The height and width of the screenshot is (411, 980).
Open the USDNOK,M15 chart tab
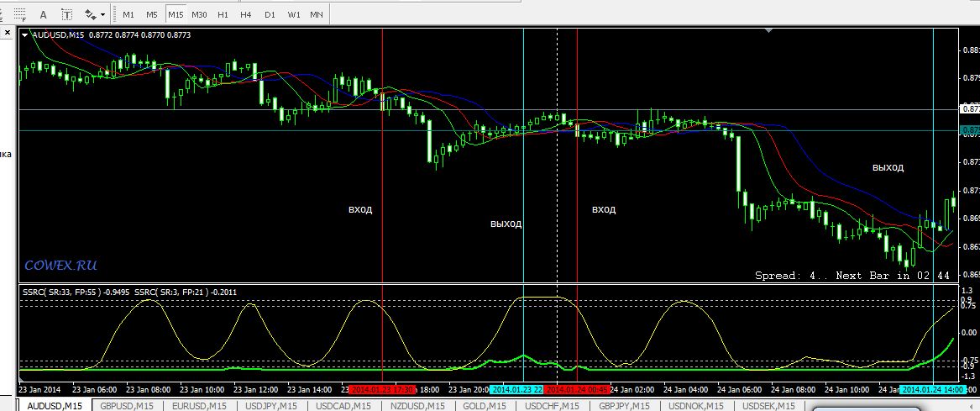point(697,406)
